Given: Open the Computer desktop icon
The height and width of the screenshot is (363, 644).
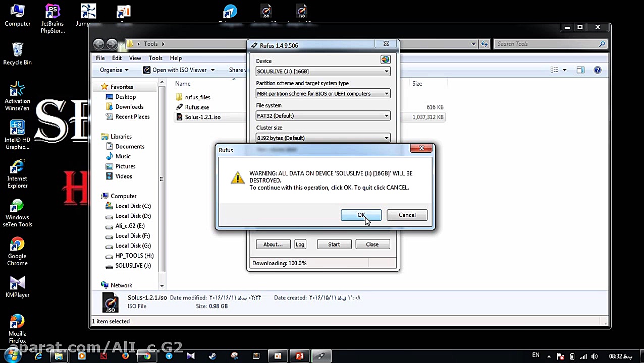Looking at the screenshot, I should click(17, 15).
